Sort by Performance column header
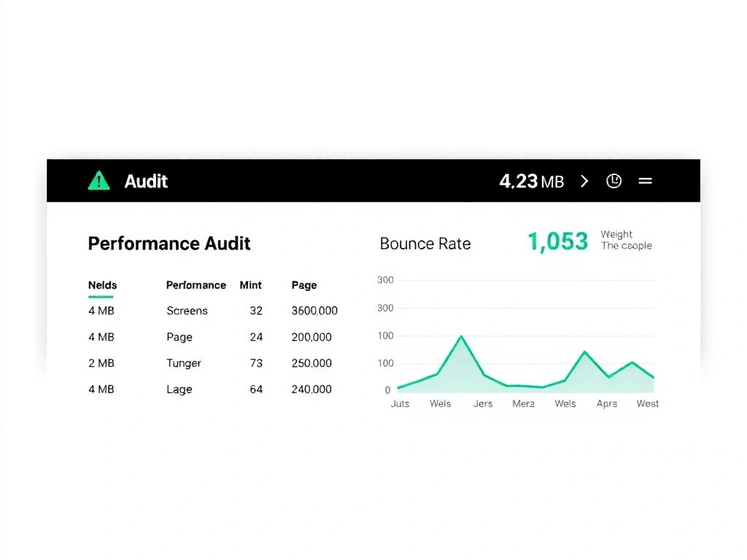The image size is (747, 560). pyautogui.click(x=196, y=285)
